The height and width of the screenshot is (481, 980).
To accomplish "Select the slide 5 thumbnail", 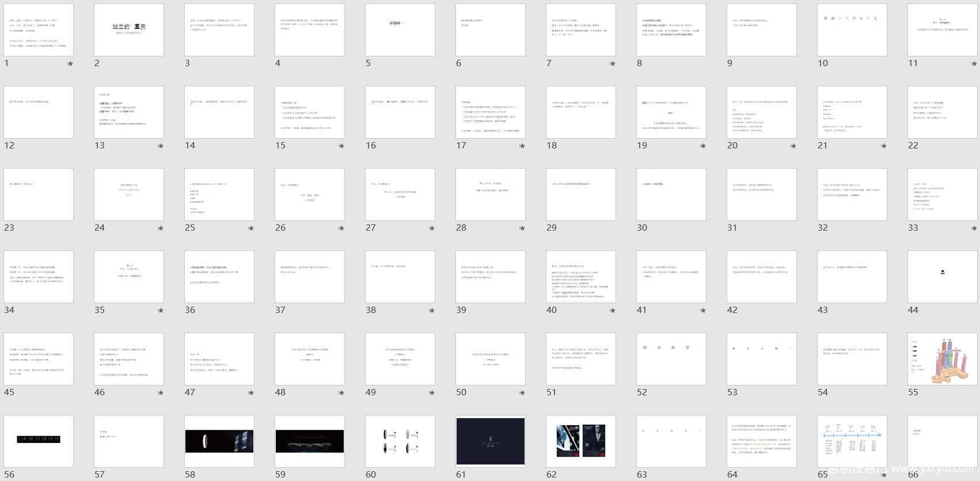I will [x=400, y=30].
